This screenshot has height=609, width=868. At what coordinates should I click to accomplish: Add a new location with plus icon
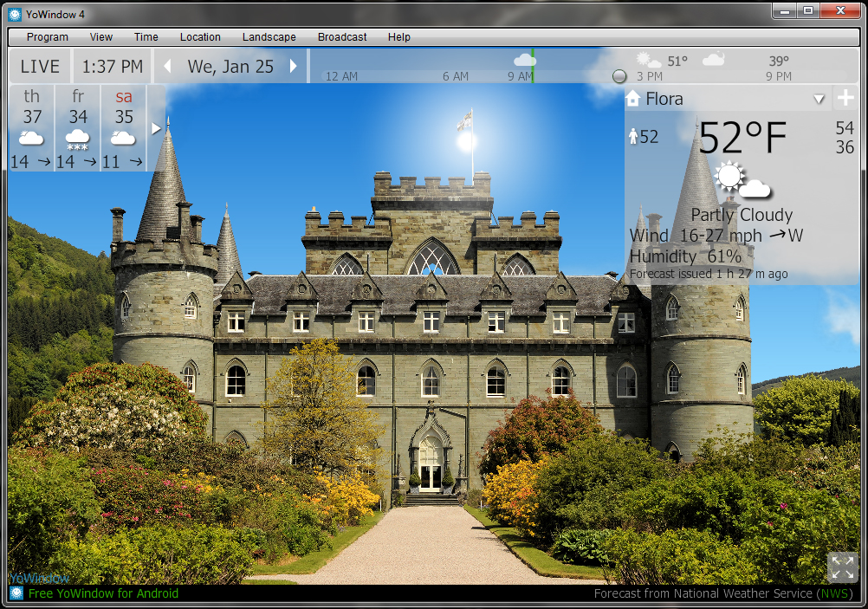click(845, 99)
